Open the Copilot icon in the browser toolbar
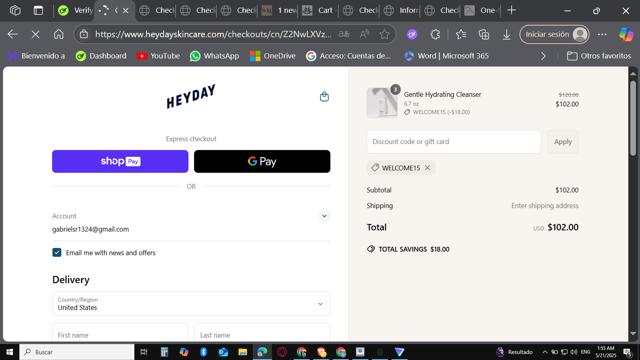The image size is (640, 360). tap(626, 34)
